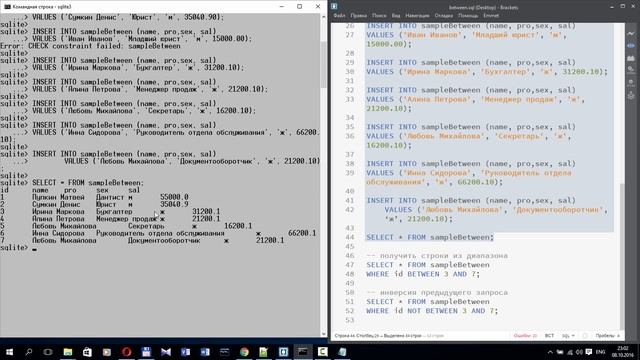
Task: Launch Opera browser from taskbar
Action: coord(127,352)
